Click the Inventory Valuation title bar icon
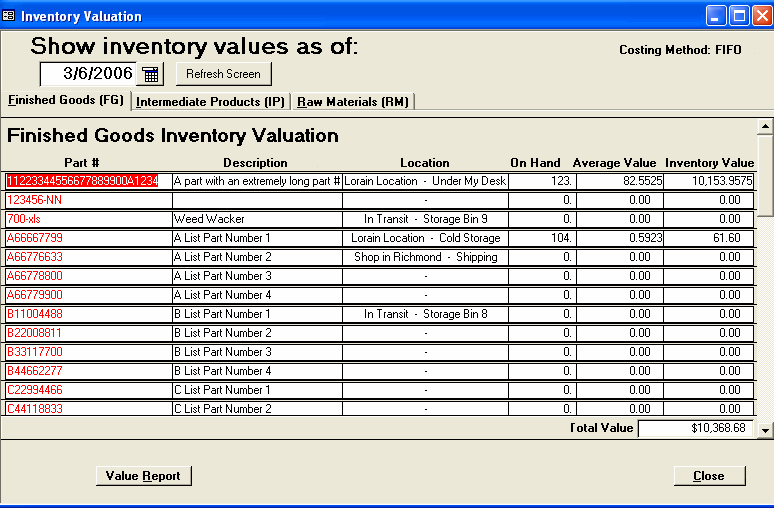This screenshot has width=774, height=508. point(9,16)
